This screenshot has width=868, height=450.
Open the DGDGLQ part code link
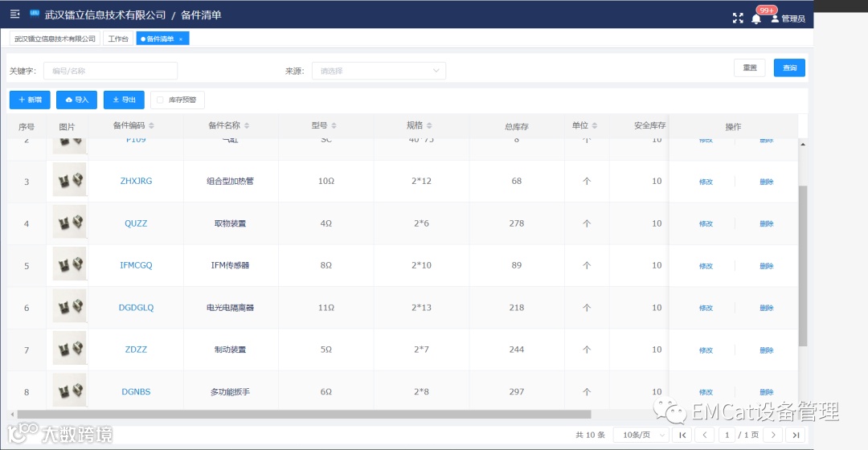(x=136, y=308)
